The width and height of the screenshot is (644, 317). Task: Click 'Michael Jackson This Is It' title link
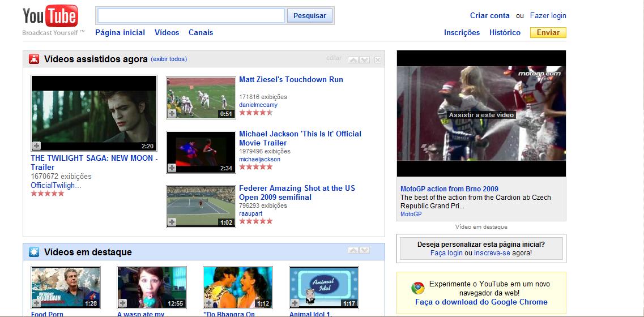pyautogui.click(x=300, y=138)
